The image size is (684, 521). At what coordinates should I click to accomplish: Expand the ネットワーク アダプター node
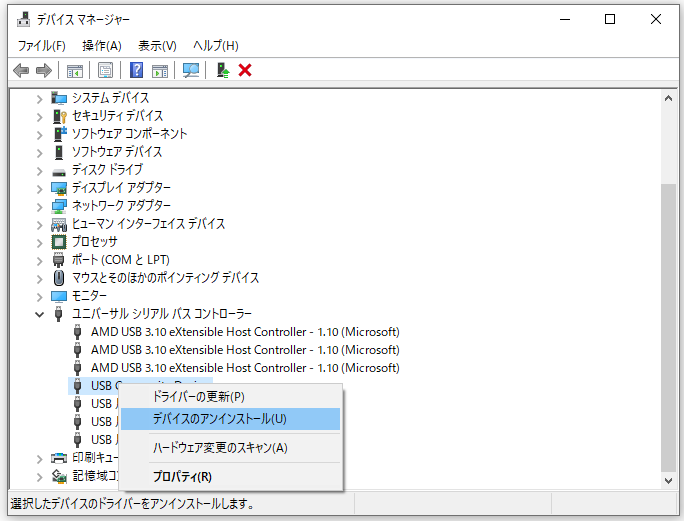point(40,207)
